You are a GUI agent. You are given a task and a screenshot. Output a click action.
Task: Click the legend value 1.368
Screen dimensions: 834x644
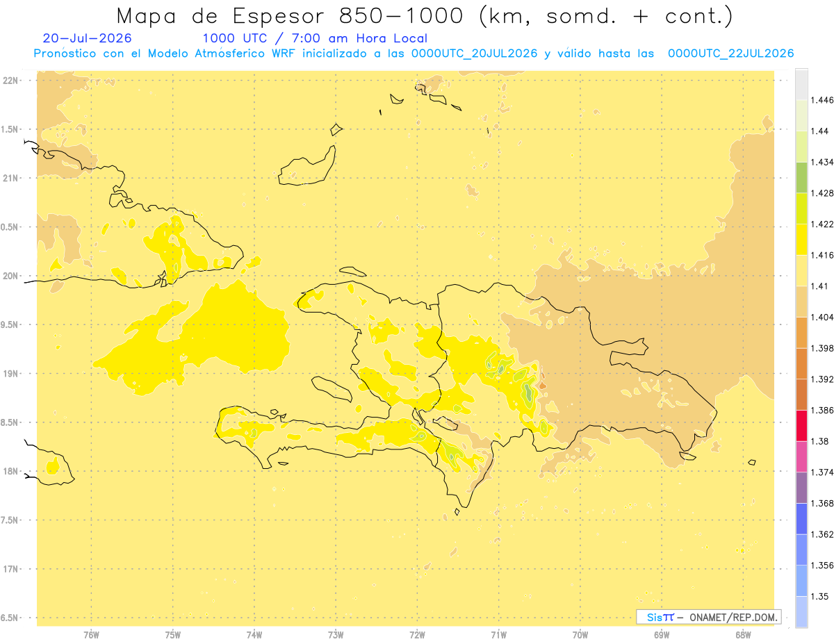tap(822, 503)
